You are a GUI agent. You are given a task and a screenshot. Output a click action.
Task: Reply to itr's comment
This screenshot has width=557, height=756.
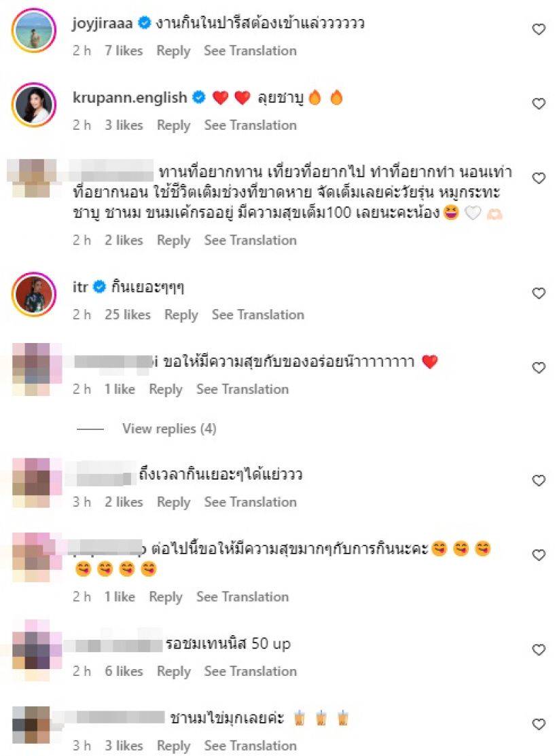pos(181,315)
